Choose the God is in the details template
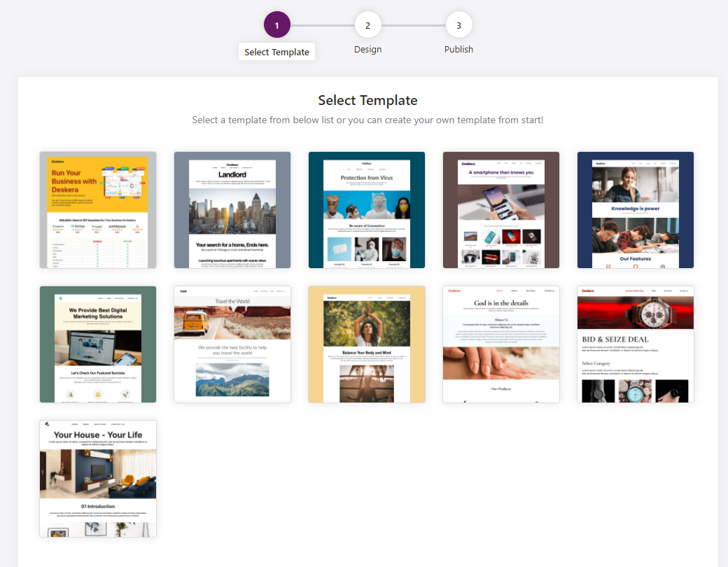The height and width of the screenshot is (567, 728). pos(501,344)
